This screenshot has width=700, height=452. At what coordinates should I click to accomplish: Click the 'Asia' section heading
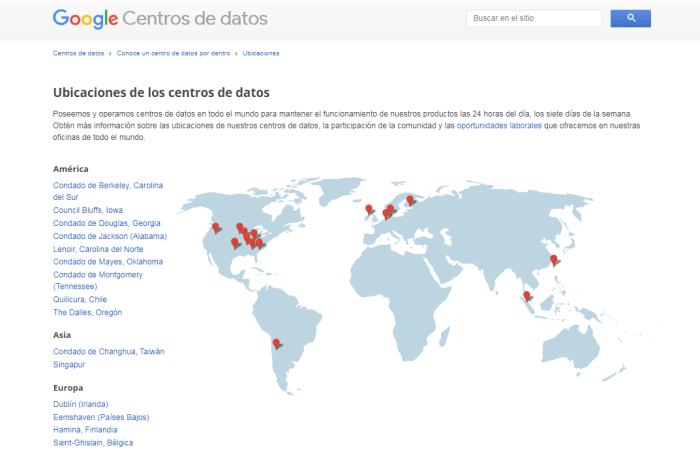62,335
